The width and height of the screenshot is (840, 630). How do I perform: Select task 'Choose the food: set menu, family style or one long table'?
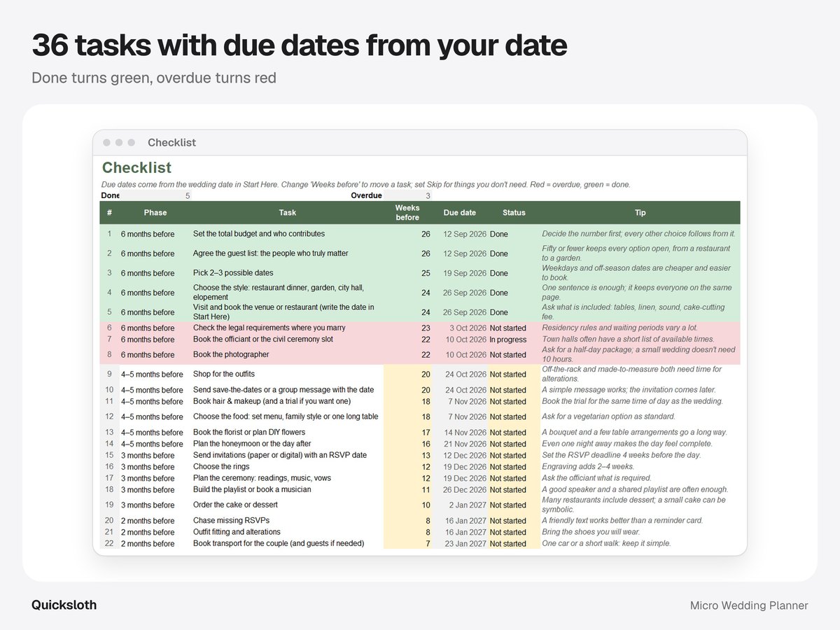coord(286,417)
